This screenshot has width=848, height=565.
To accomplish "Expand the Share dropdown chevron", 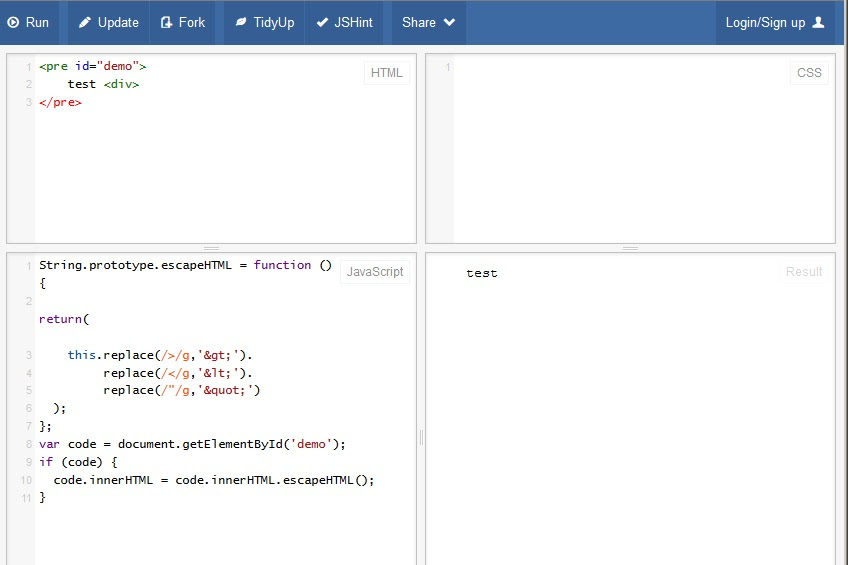I will tap(449, 22).
